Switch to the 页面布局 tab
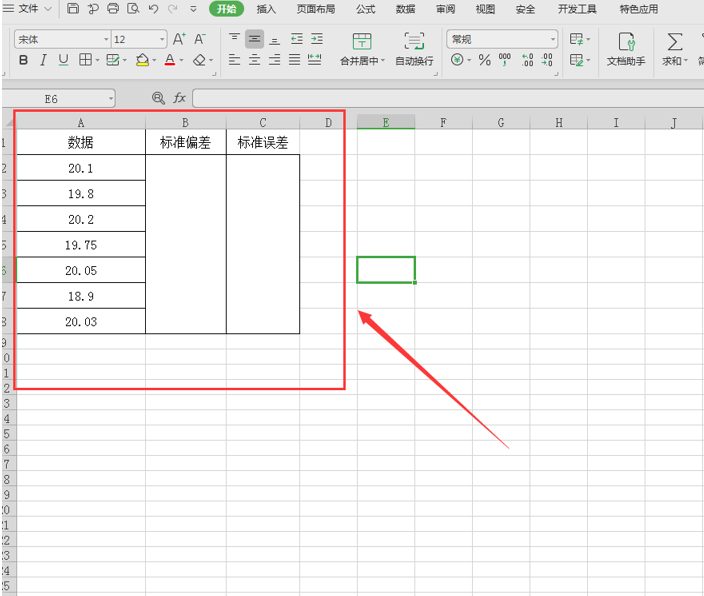The image size is (704, 596). (x=316, y=9)
